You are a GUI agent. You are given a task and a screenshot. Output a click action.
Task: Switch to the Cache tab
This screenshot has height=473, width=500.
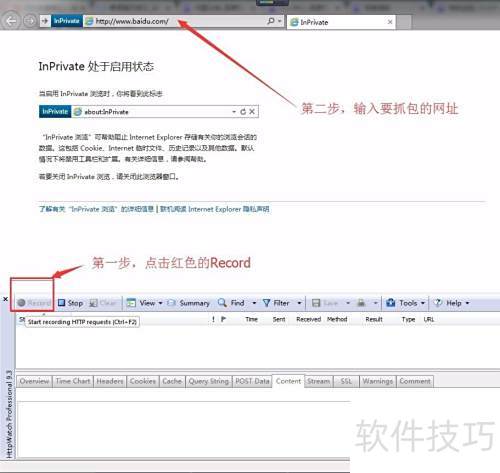point(172,381)
